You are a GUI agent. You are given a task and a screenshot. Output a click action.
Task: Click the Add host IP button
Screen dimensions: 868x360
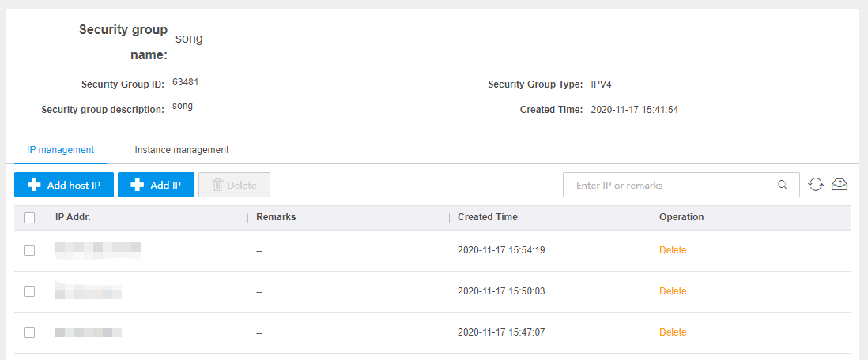coord(64,185)
